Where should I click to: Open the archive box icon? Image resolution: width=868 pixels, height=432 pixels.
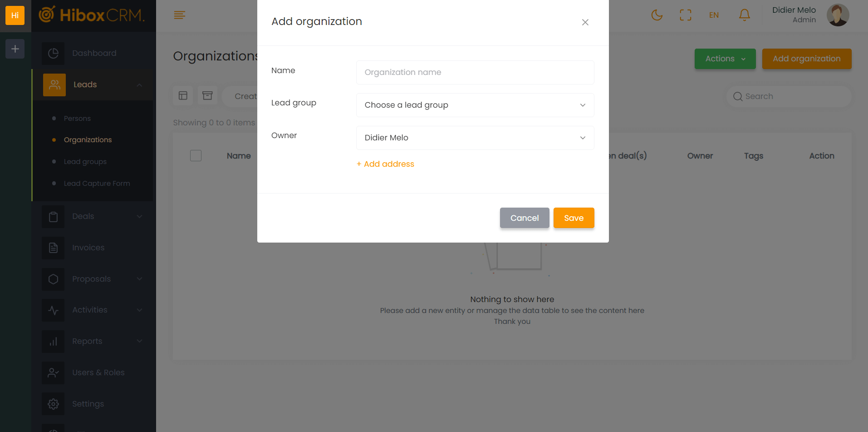[x=207, y=96]
